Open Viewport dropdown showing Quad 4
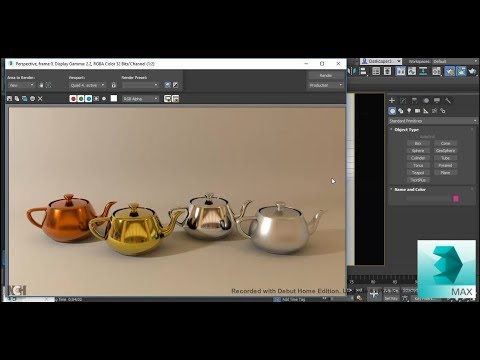 87,85
